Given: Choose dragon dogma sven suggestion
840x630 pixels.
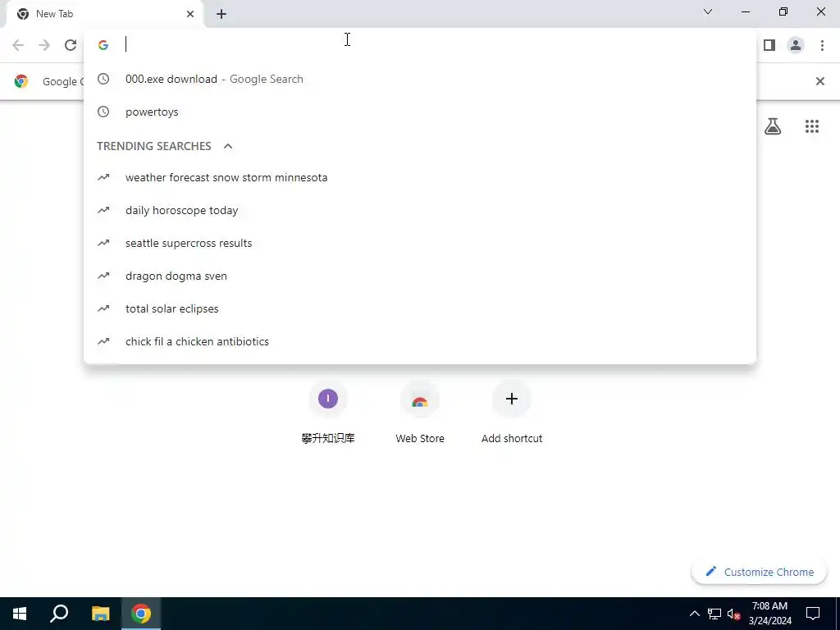Looking at the screenshot, I should click(x=420, y=276).
